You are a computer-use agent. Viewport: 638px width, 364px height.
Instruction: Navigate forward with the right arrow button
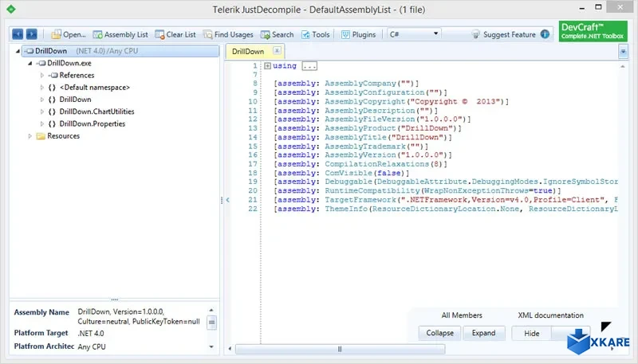pos(32,34)
